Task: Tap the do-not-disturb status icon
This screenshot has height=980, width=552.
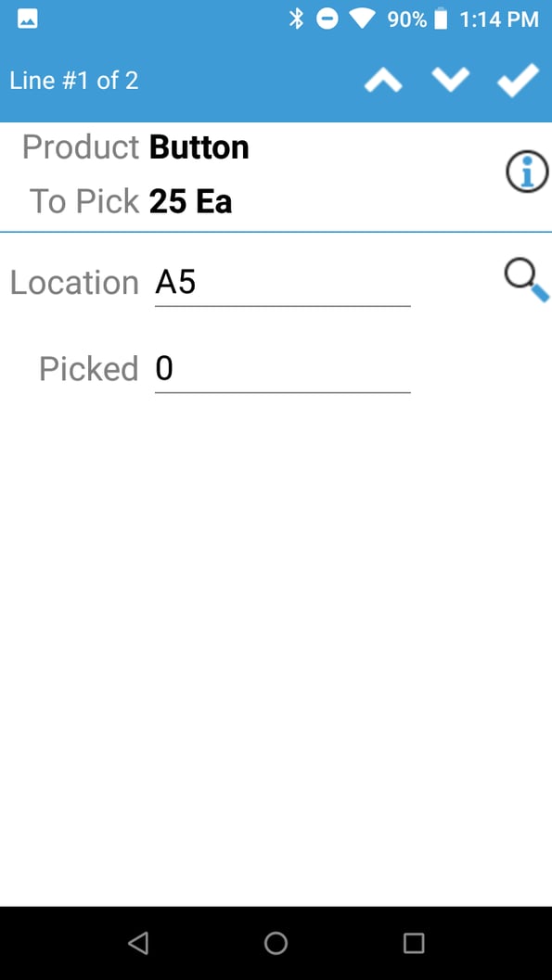Action: (x=327, y=17)
